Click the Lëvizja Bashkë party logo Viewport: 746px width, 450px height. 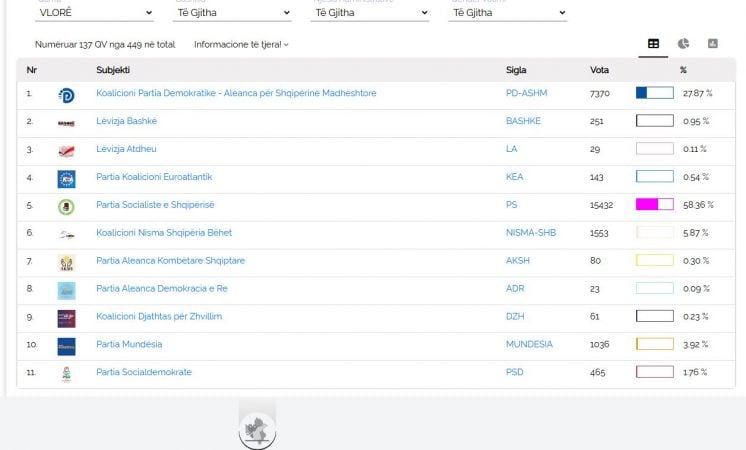click(66, 123)
